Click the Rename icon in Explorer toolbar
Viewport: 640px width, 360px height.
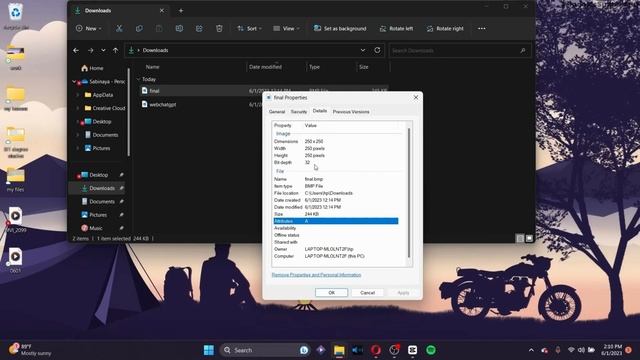tap(179, 29)
